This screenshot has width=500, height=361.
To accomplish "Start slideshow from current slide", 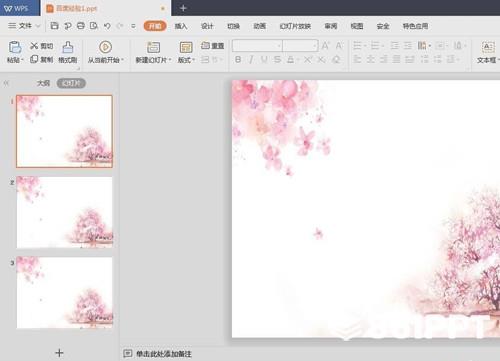I will [105, 47].
